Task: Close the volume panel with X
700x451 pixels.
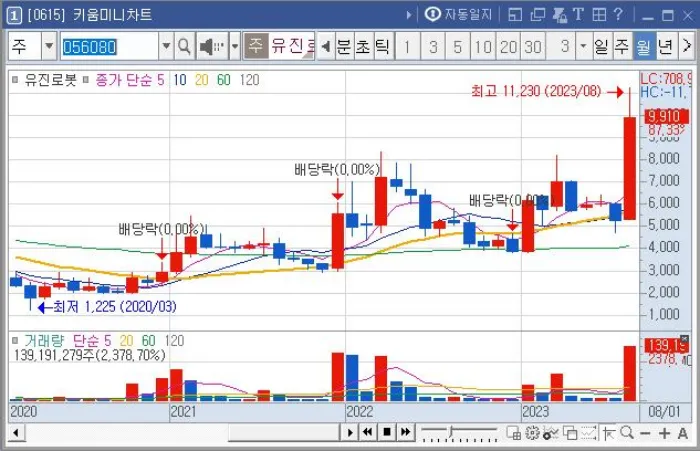Action: [684, 339]
